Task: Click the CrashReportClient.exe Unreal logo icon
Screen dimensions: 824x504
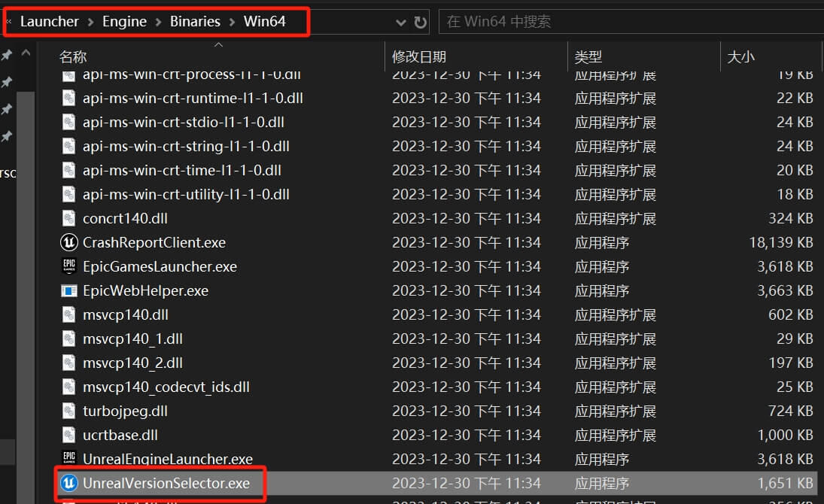Action: 68,242
